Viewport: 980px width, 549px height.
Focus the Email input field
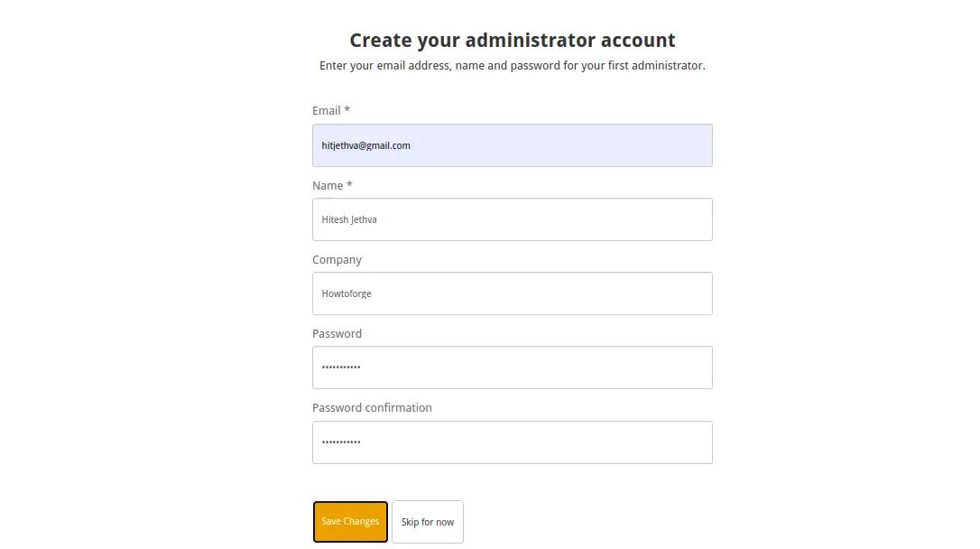(512, 145)
